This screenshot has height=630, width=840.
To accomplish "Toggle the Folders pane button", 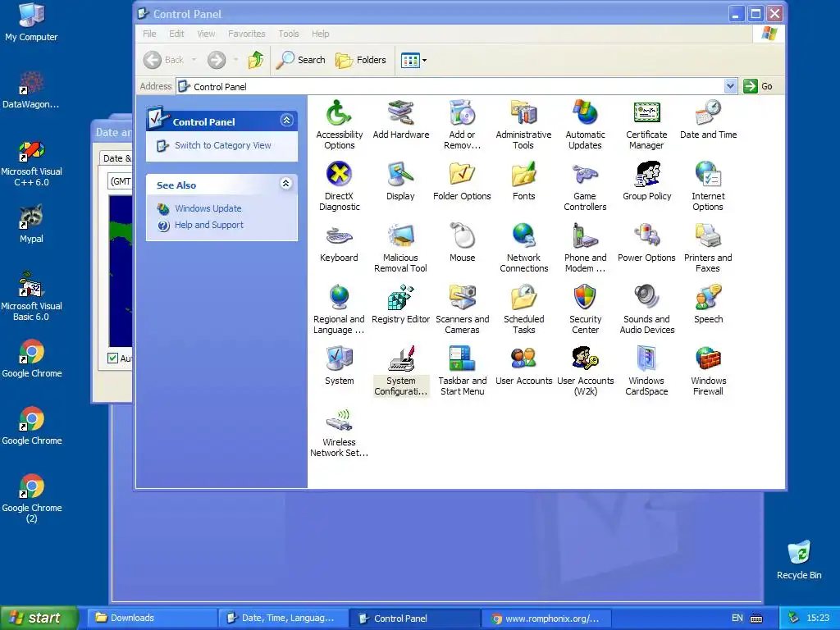I will 361,60.
